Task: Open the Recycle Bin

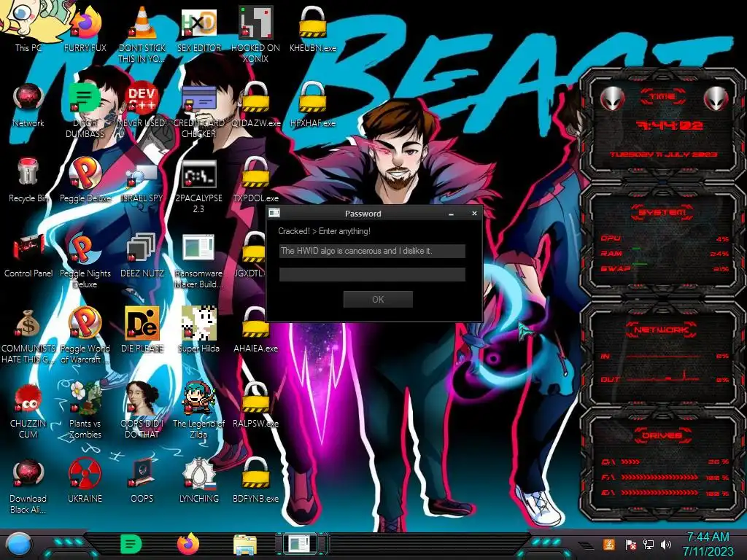Action: point(28,179)
